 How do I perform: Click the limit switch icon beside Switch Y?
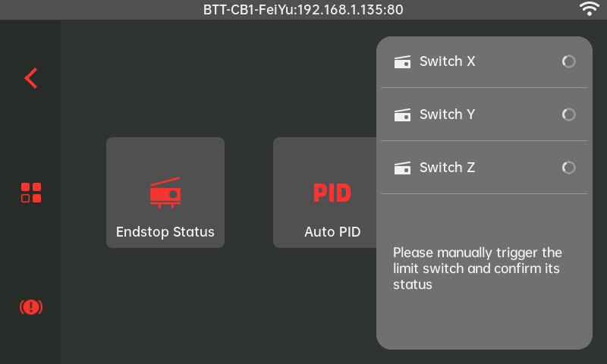coord(402,115)
